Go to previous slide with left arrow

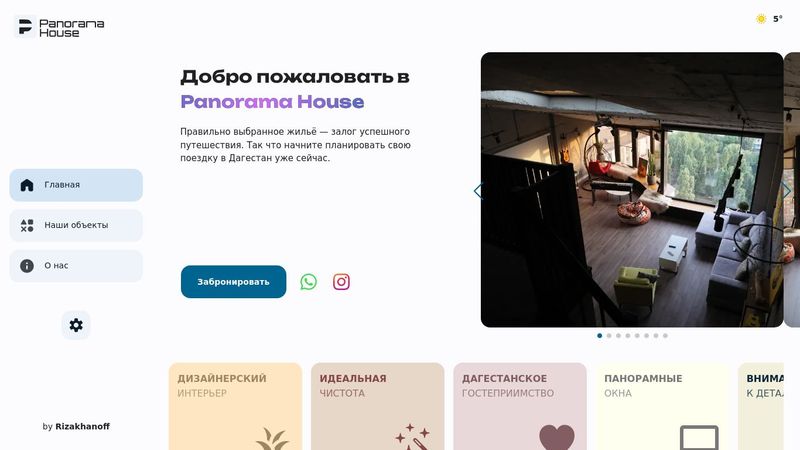point(477,191)
